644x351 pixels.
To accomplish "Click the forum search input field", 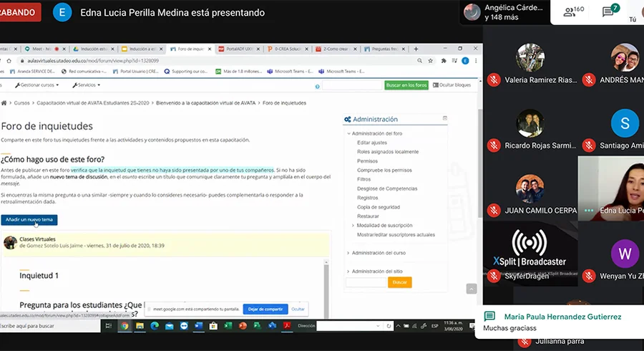I will click(x=352, y=85).
